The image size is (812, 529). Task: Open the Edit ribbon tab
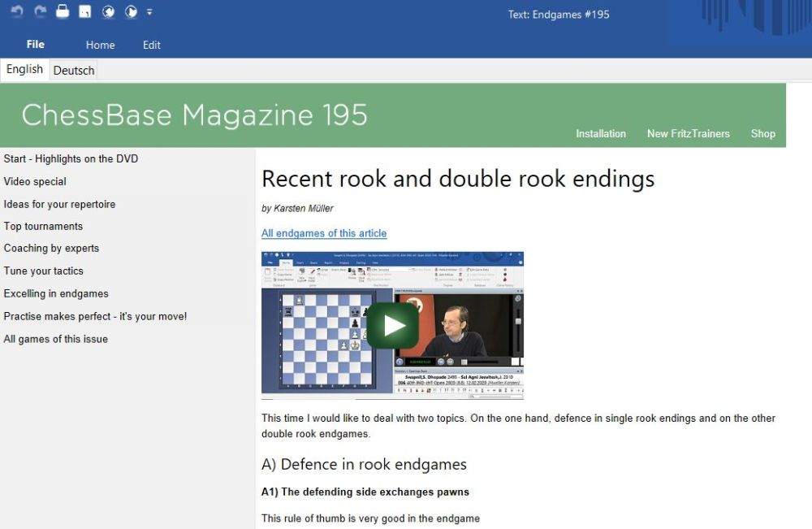click(152, 45)
